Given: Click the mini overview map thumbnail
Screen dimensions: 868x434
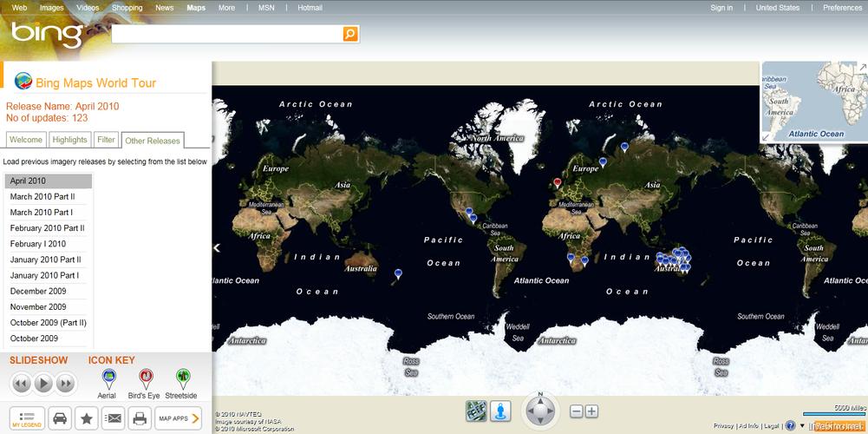Looking at the screenshot, I should point(815,102).
